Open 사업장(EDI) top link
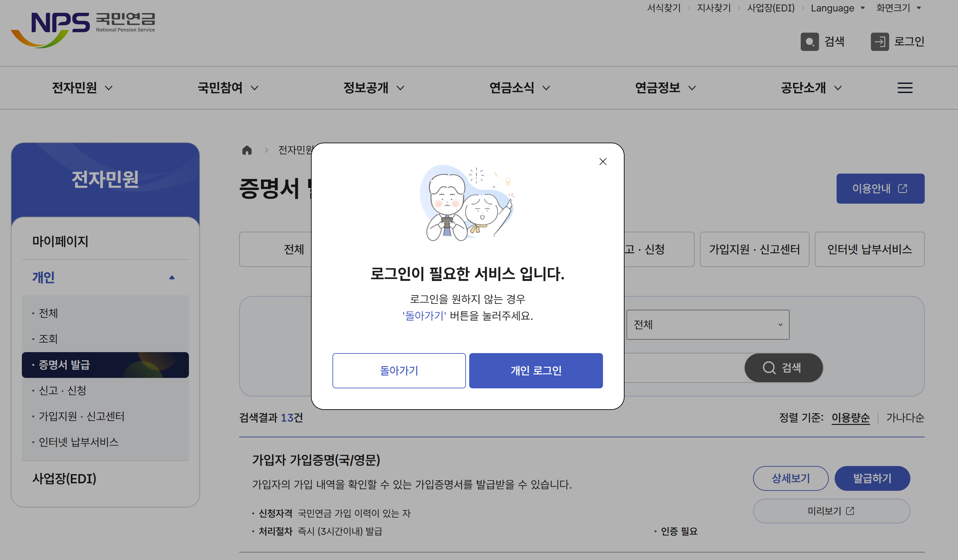This screenshot has height=560, width=958. click(x=771, y=8)
